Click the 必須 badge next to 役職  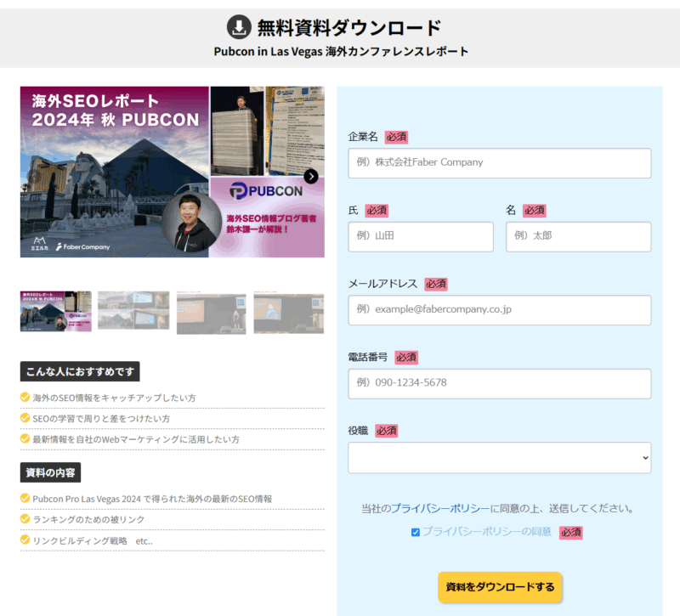tap(387, 431)
